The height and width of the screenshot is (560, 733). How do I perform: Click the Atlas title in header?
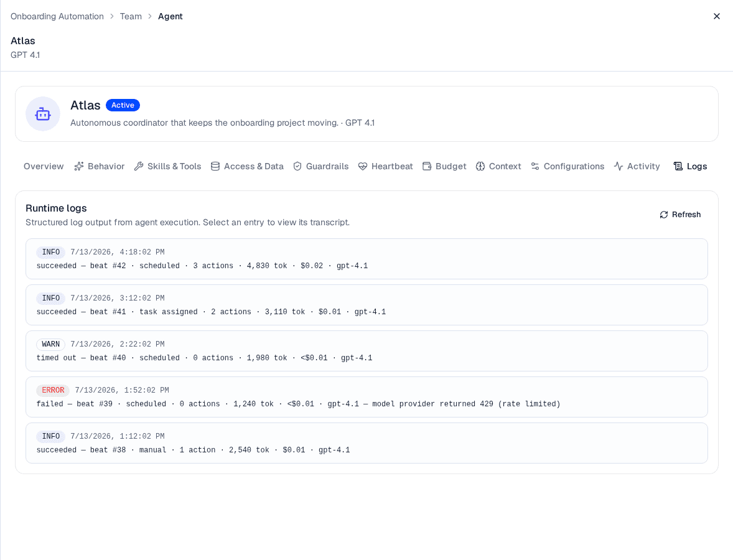pos(23,40)
